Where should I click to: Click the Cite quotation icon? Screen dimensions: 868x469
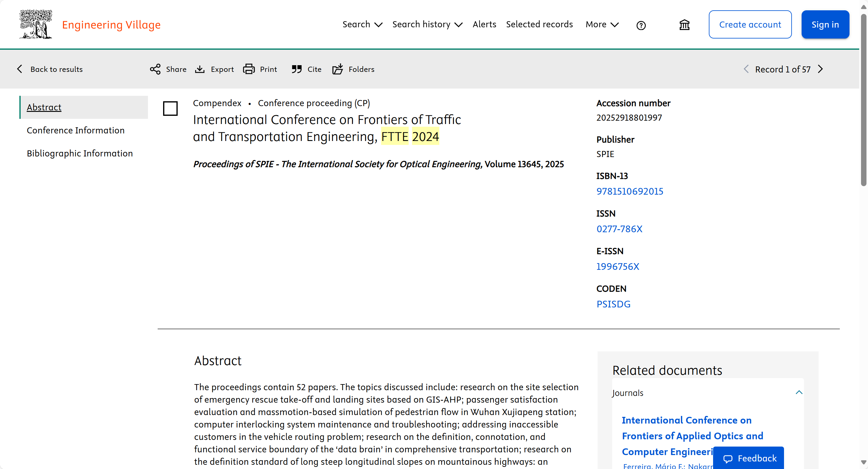[297, 69]
